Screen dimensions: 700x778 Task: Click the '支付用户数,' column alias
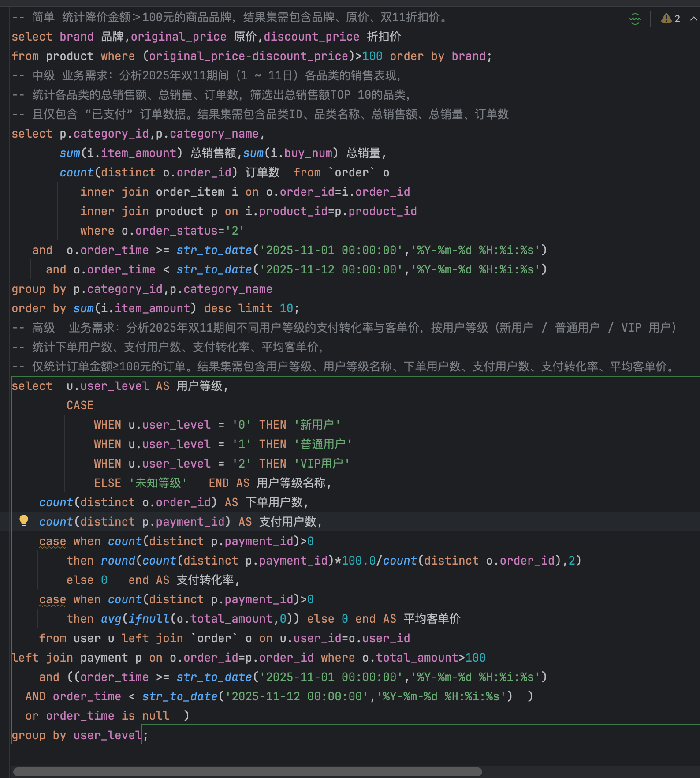click(290, 522)
